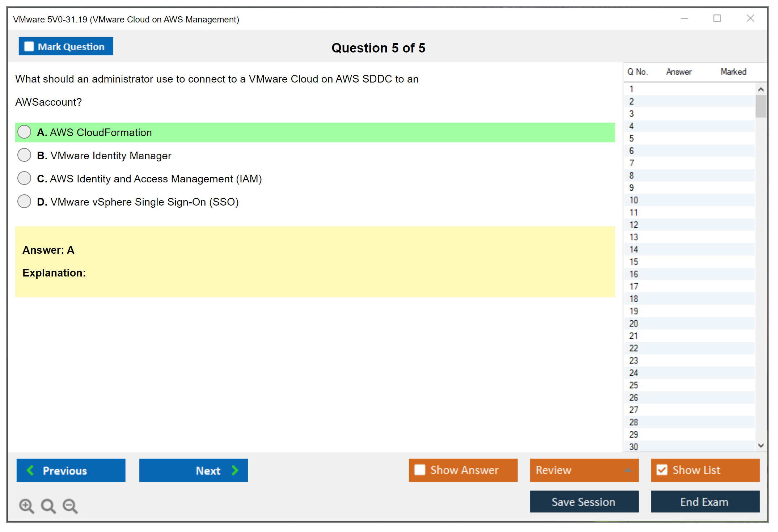Click the zoom in magnifier icon
Screen dimensions: 778x532
coord(26,506)
